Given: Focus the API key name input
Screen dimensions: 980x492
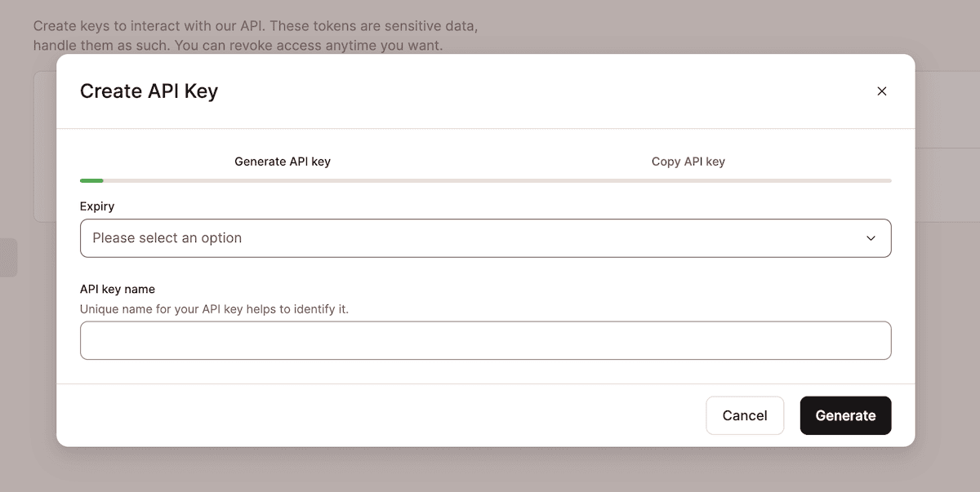Looking at the screenshot, I should point(485,340).
